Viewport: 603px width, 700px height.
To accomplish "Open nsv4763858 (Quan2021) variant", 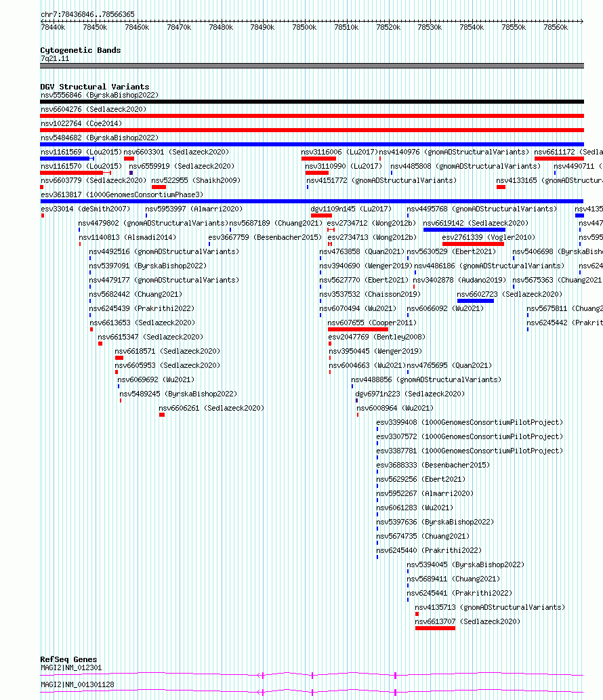I will coord(362,252).
